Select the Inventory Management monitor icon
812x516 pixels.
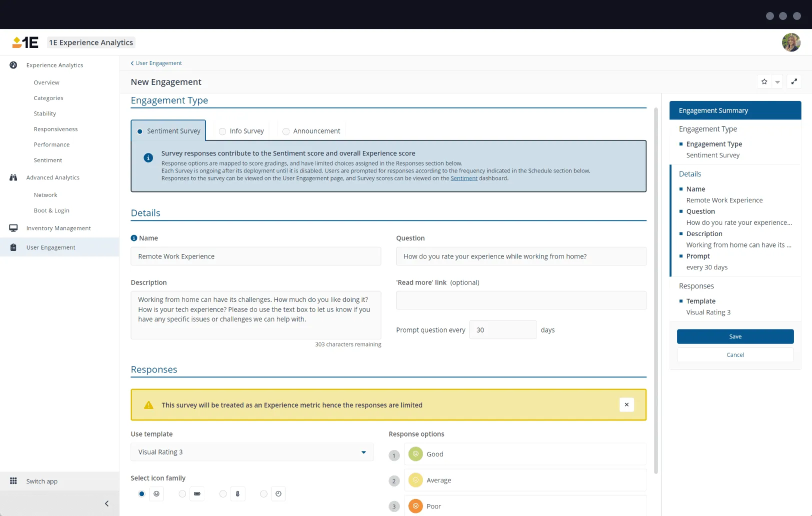tap(13, 228)
